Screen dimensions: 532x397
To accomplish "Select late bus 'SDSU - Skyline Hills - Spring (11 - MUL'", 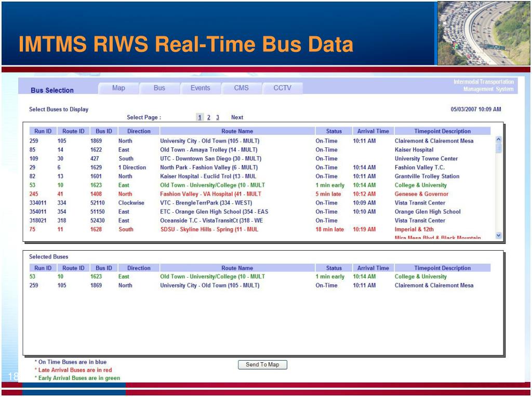I will point(260,229).
